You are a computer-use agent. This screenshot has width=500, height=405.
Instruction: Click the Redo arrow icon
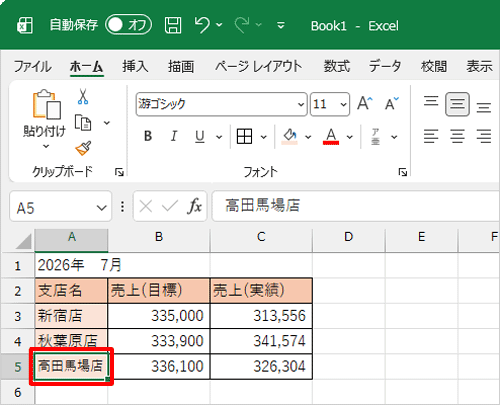tap(242, 25)
